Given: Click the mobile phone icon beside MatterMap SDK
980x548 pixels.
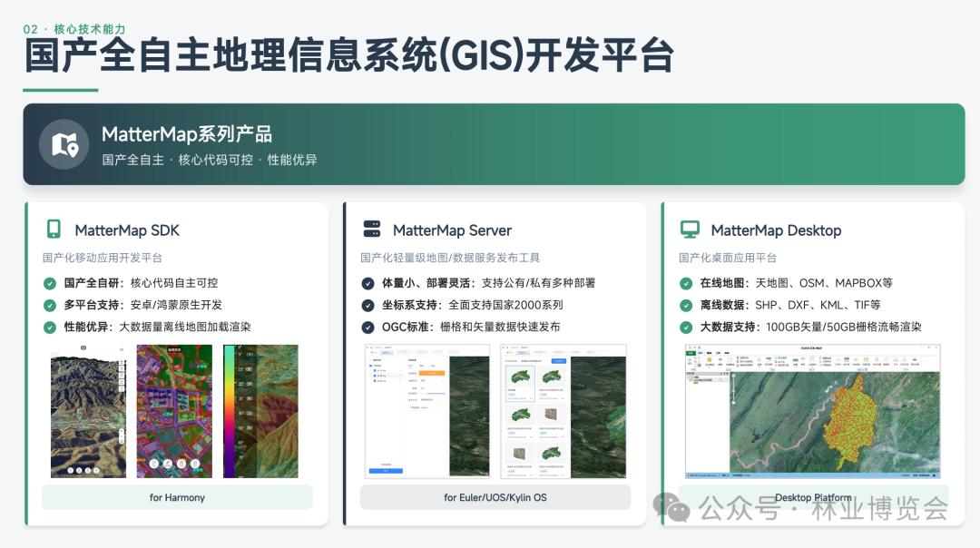Looking at the screenshot, I should [54, 230].
